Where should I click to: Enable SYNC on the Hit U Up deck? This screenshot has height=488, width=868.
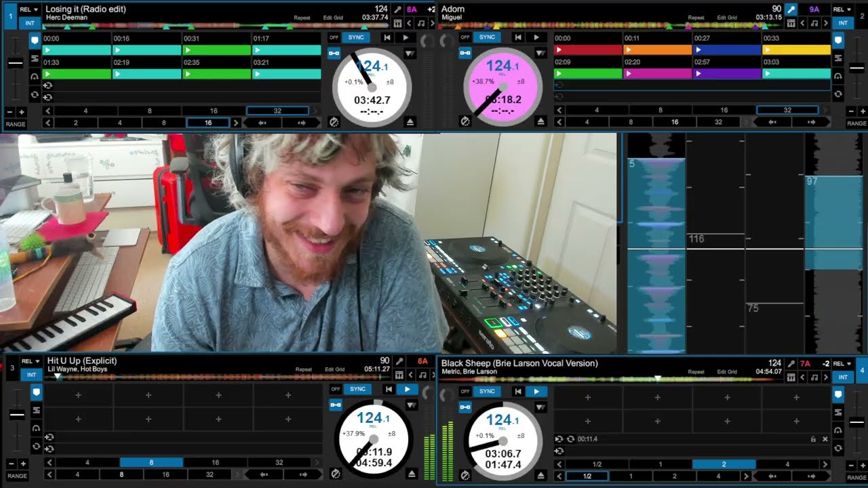[357, 389]
